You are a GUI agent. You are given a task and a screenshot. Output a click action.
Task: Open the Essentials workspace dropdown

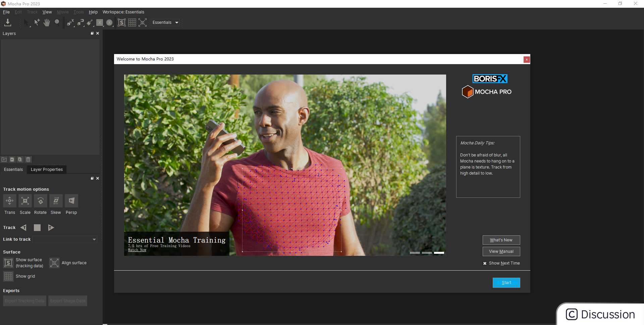coord(165,22)
